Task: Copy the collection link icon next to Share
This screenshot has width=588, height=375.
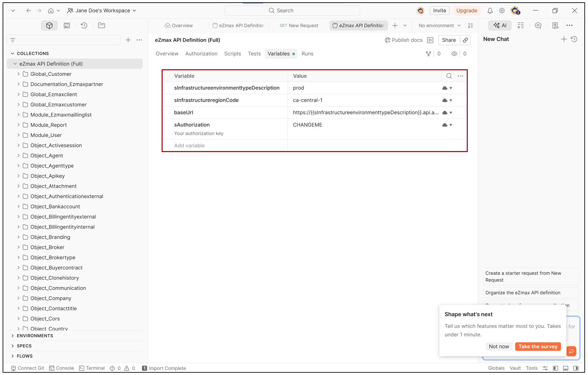Action: coord(465,40)
